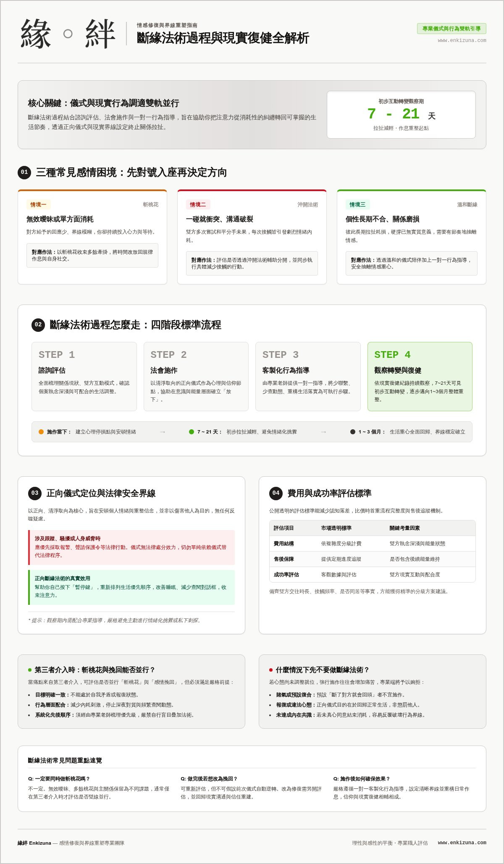Click the green 專業儀式與行為雙軌引導 badge

tap(451, 29)
